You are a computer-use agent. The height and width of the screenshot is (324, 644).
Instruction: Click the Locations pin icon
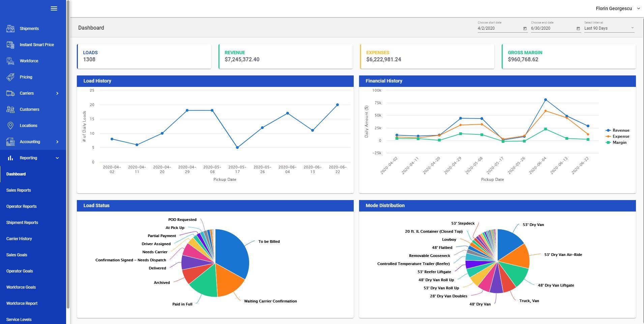[10, 126]
